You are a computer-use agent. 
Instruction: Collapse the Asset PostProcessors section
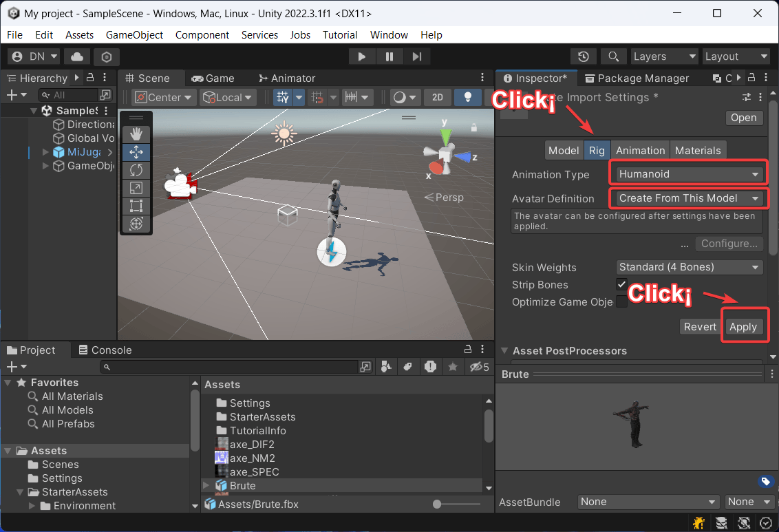[x=504, y=351]
